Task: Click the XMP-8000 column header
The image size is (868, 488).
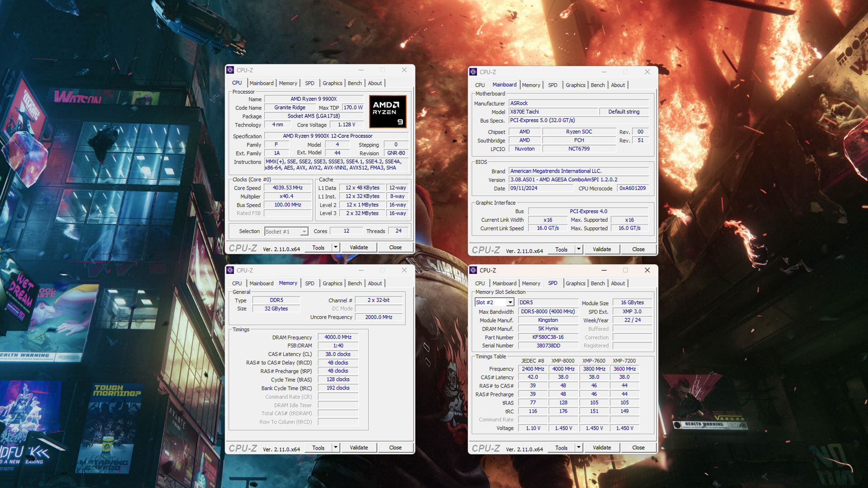Action: coord(563,361)
